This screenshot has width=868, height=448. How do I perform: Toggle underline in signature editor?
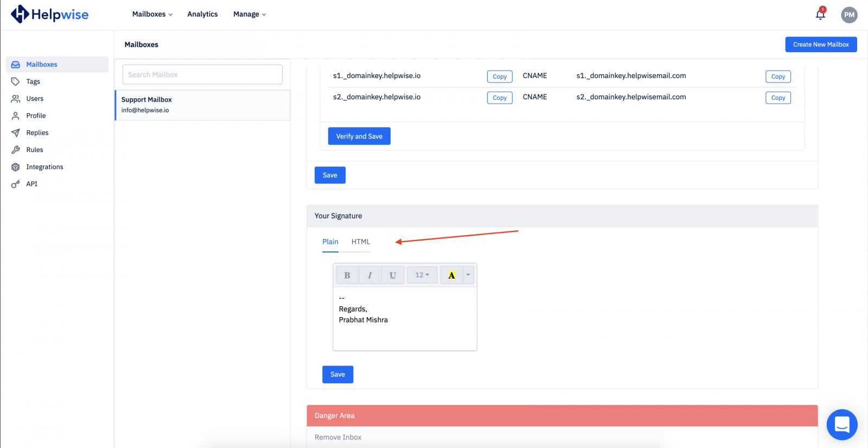(x=393, y=275)
